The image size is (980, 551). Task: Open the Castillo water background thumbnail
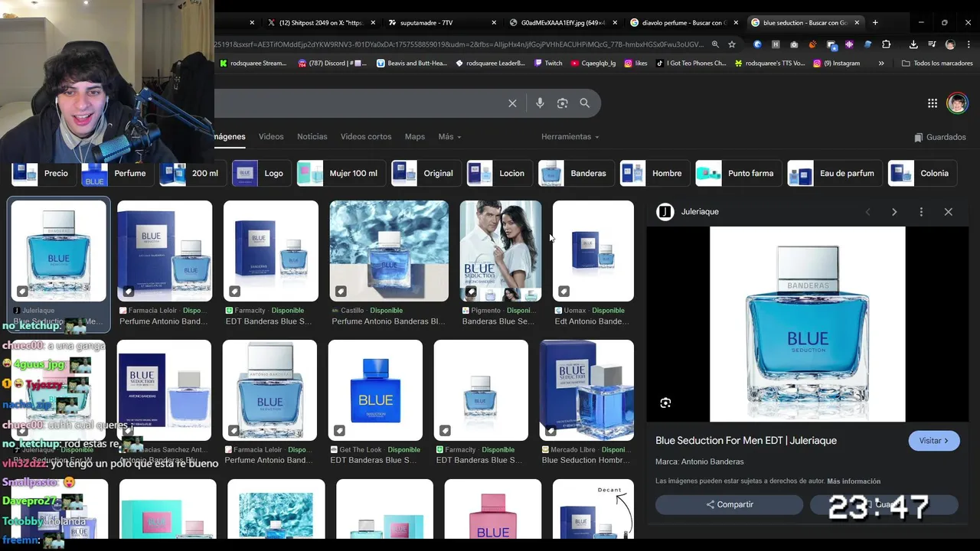389,251
